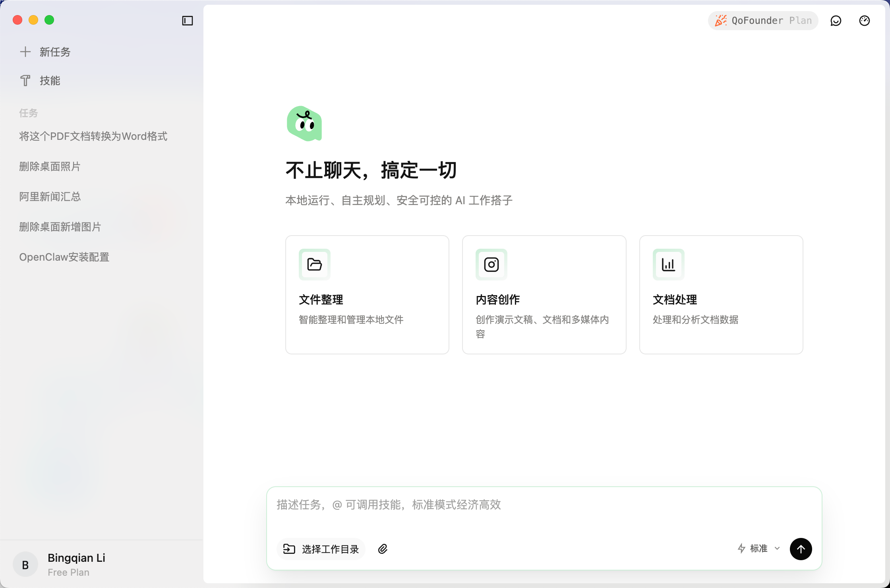The image size is (890, 588).
Task: Send the task with the arrow button
Action: point(801,549)
